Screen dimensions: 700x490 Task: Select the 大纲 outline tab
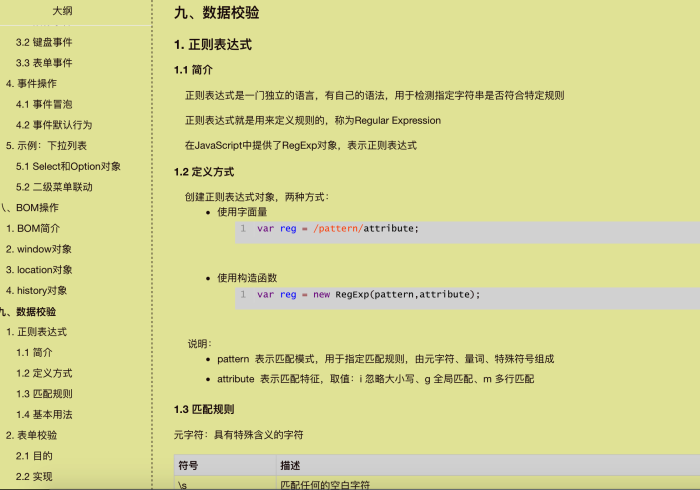point(62,11)
